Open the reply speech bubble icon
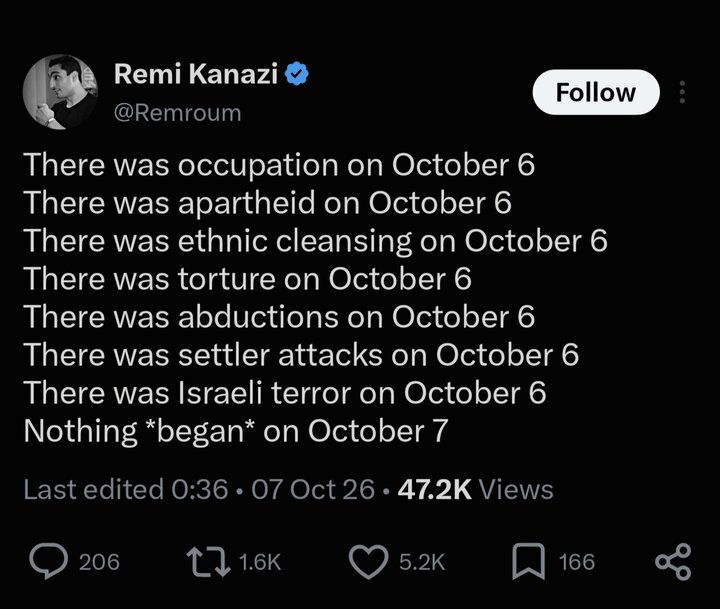The image size is (720, 609). pos(48,561)
